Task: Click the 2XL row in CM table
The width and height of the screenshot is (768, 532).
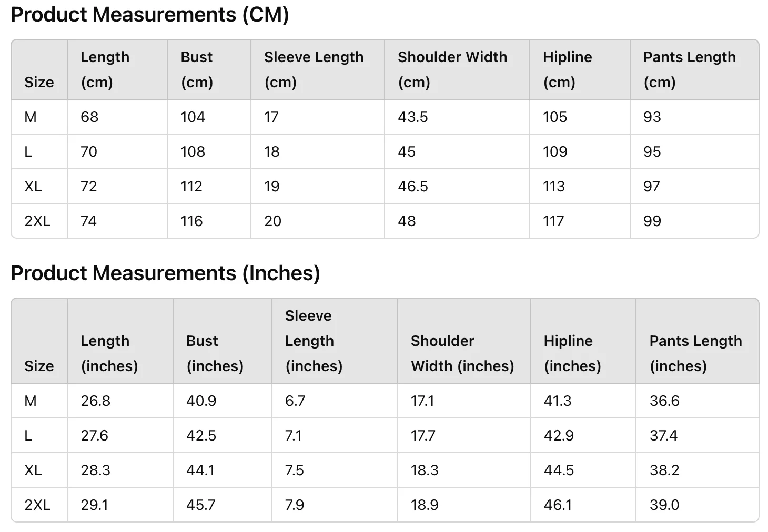Action: (385, 221)
